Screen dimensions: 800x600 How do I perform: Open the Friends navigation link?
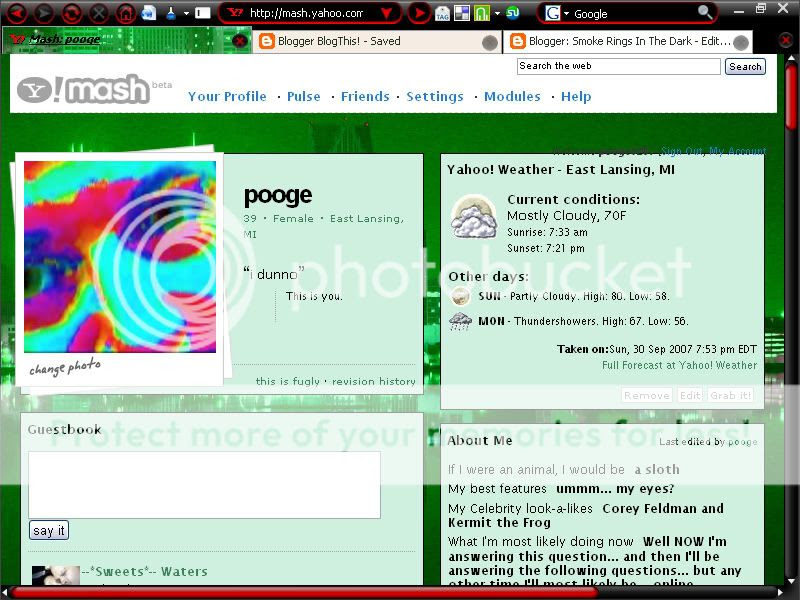pos(365,96)
